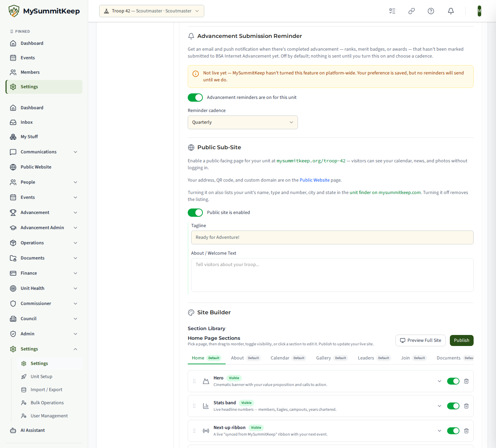
Task: Follow the Public Website page link
Action: coord(314,180)
